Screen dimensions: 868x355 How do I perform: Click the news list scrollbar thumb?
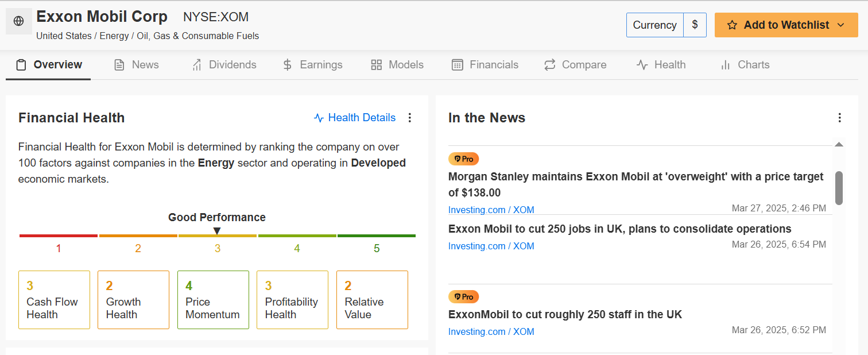(x=839, y=188)
